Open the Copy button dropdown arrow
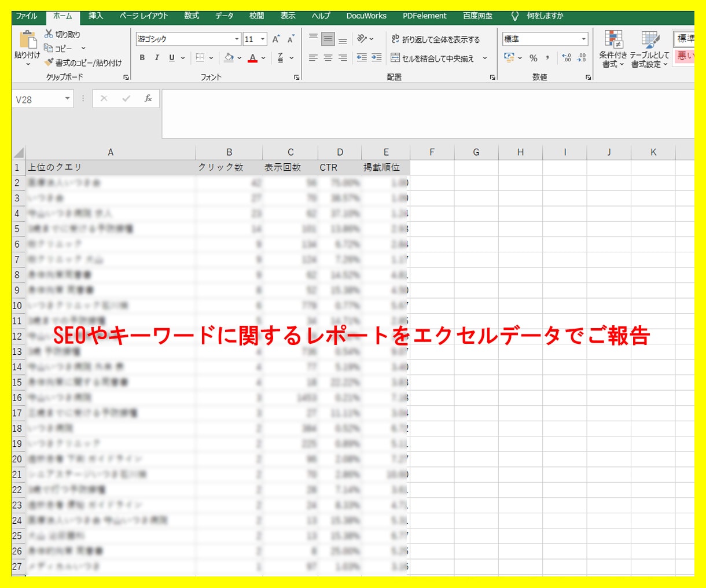Viewport: 706px width, 588px height. point(83,49)
